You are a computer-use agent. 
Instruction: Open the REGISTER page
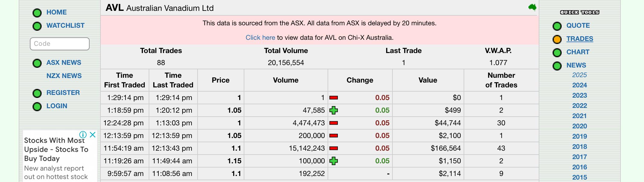63,93
